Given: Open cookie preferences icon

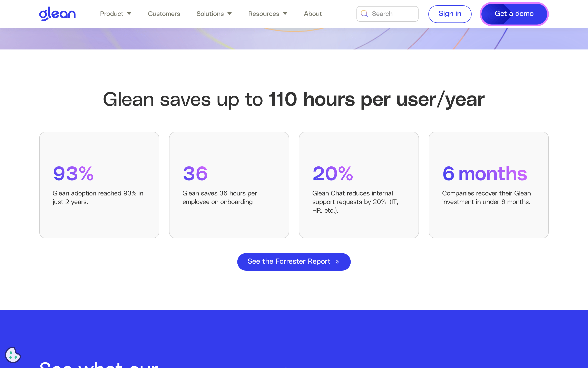Looking at the screenshot, I should click(x=13, y=355).
